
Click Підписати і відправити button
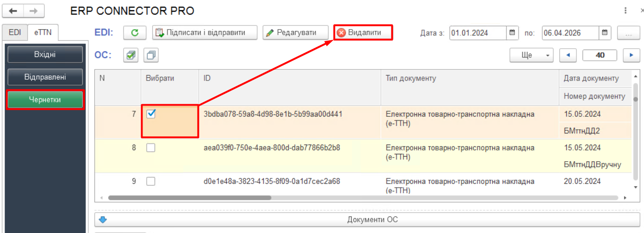[205, 33]
